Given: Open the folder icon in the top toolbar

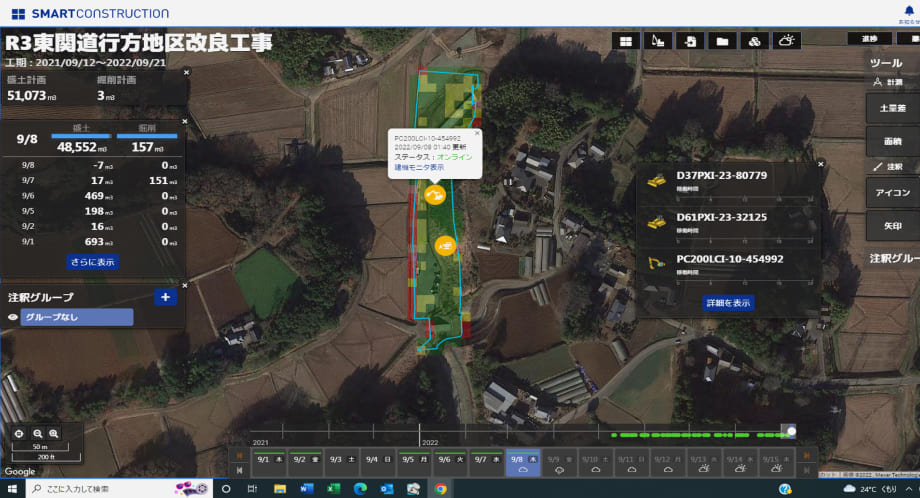Looking at the screenshot, I should point(722,41).
